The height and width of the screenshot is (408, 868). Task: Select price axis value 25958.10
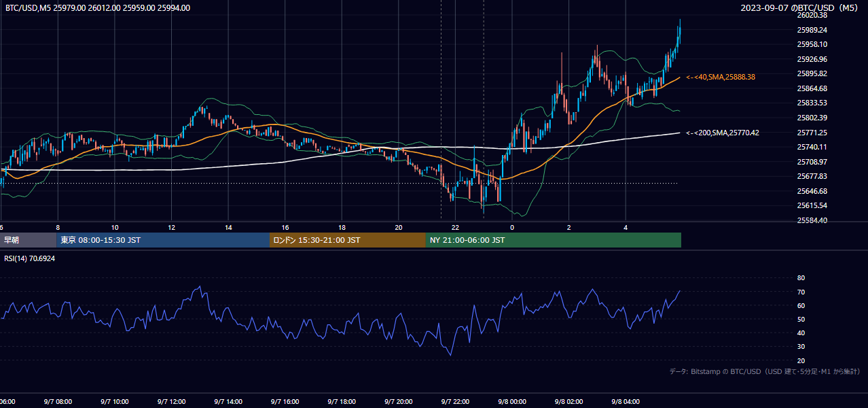click(812, 44)
